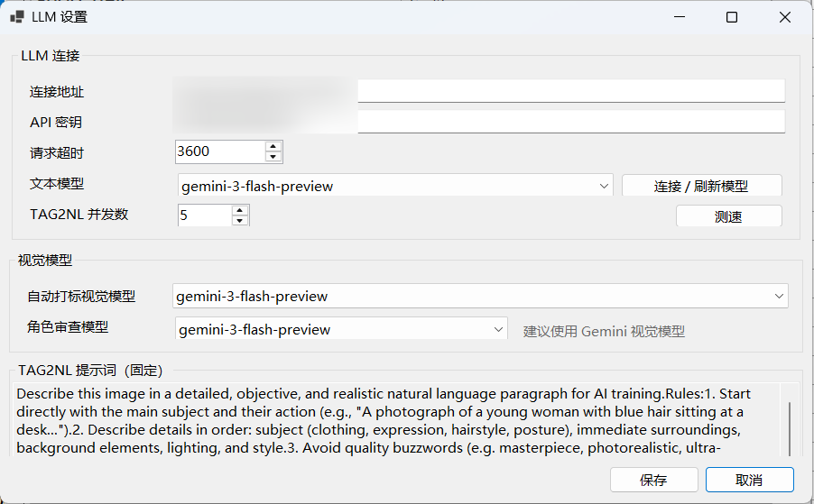This screenshot has height=504, width=814.
Task: Click the 请求超时 value field showing 3600
Action: (220, 151)
